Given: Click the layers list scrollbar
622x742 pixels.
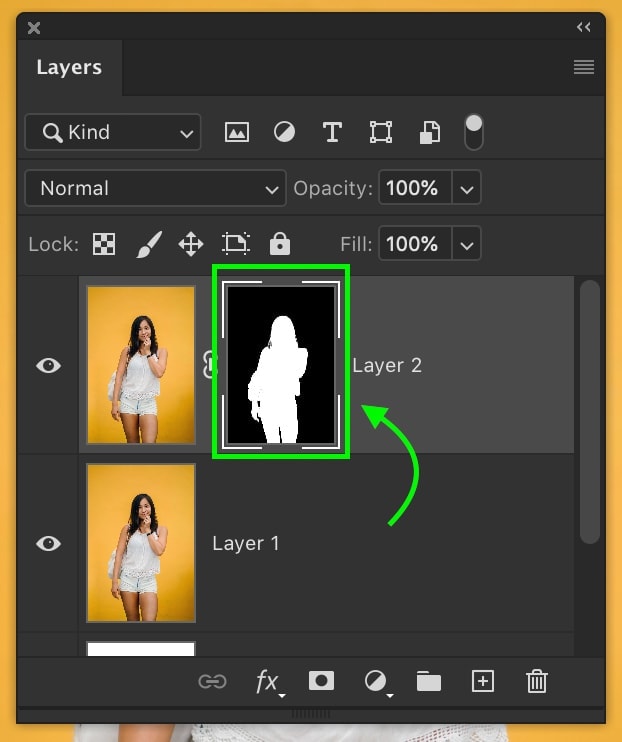Looking at the screenshot, I should point(589,412).
